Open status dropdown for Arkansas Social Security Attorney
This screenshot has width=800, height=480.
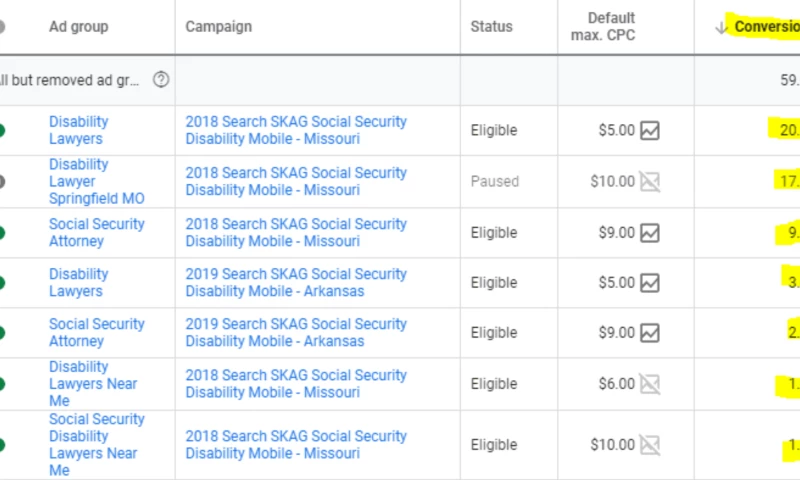point(2,333)
